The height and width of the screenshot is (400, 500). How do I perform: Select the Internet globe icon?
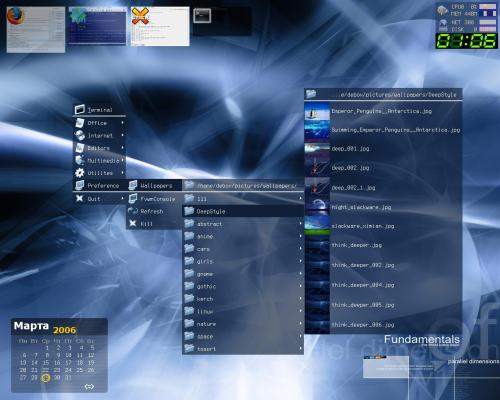tap(80, 135)
